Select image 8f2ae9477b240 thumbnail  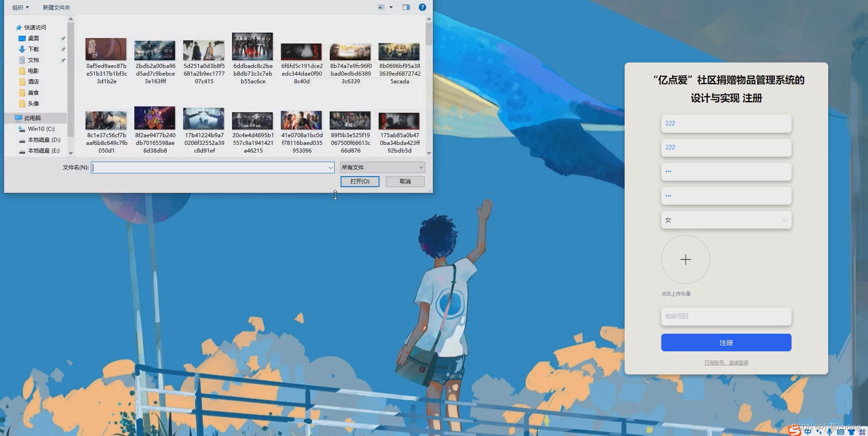coord(155,118)
